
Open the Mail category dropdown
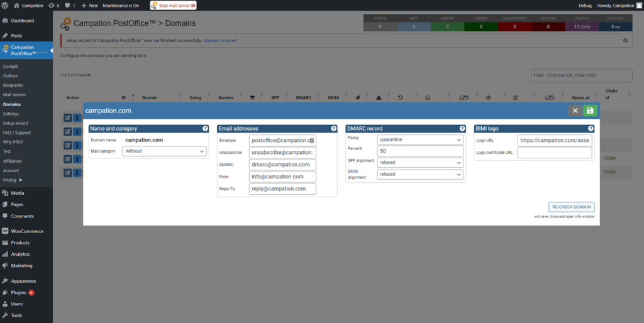pyautogui.click(x=164, y=151)
